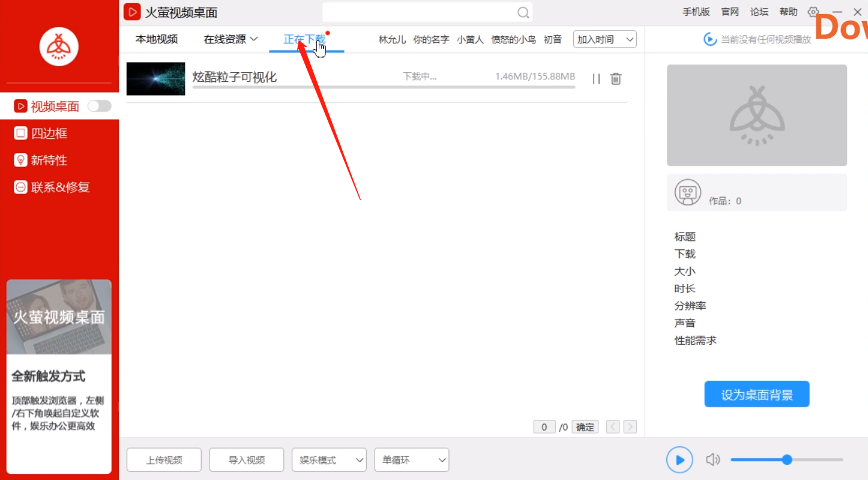Viewport: 868px width, 480px height.
Task: Open settings with the gear icon
Action: coord(813,11)
